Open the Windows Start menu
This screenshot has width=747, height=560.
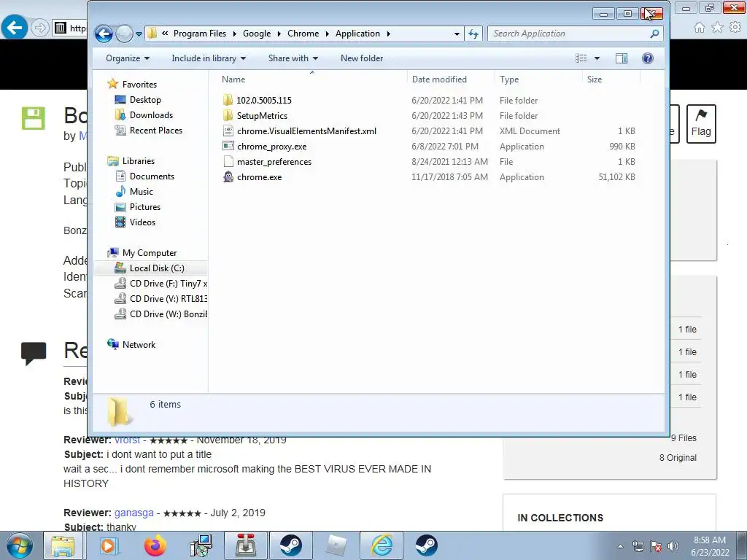[x=20, y=545]
